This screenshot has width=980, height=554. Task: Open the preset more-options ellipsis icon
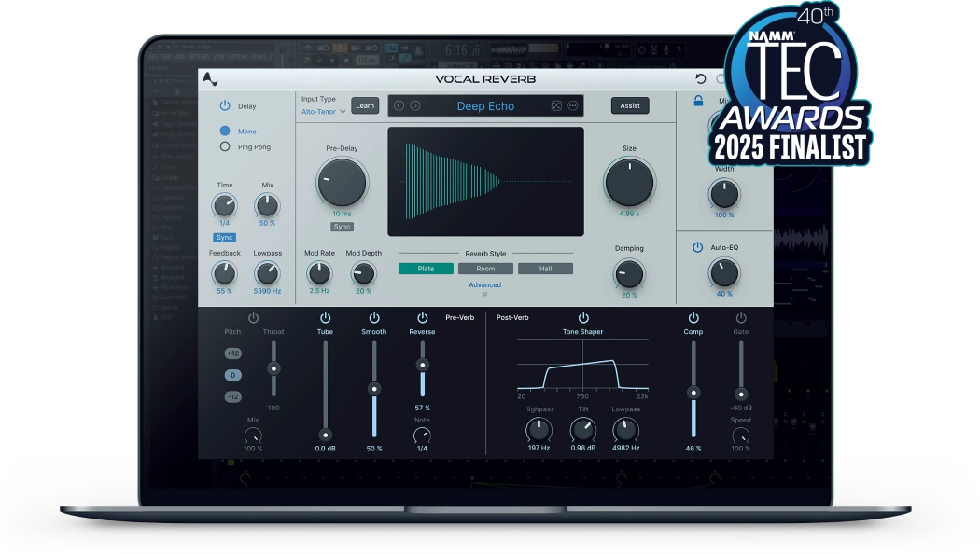click(572, 105)
